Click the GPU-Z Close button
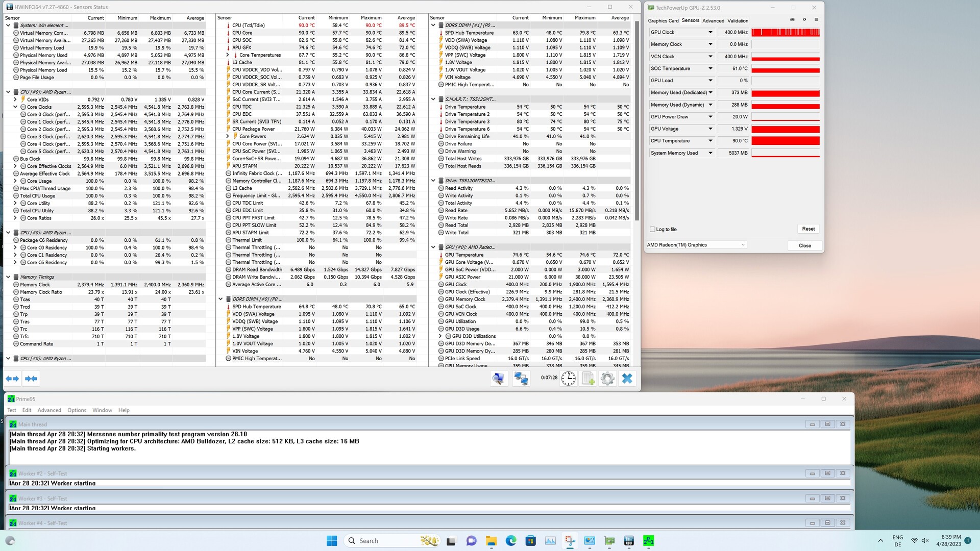This screenshot has height=551, width=980. click(804, 245)
